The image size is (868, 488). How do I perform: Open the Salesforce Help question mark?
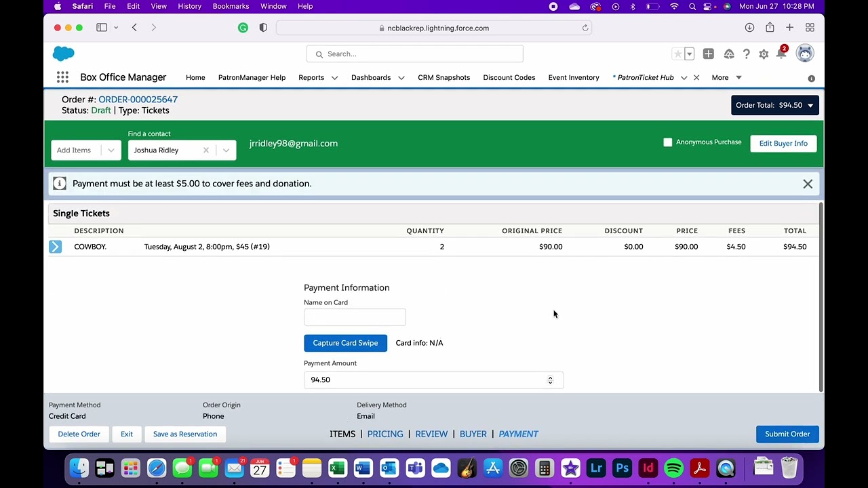pos(746,54)
